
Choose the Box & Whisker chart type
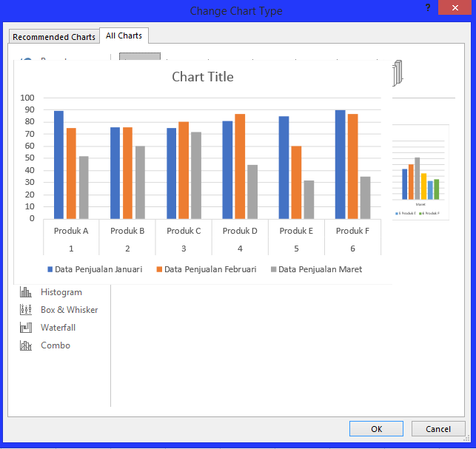(x=58, y=310)
